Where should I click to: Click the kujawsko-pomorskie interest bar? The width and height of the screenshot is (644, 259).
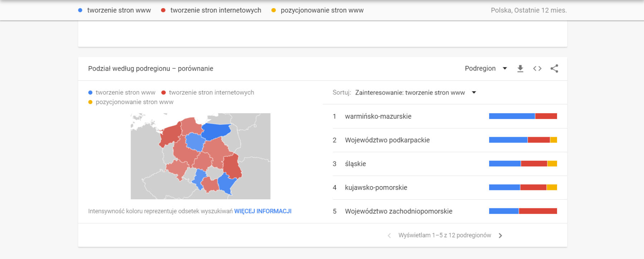coord(523,187)
